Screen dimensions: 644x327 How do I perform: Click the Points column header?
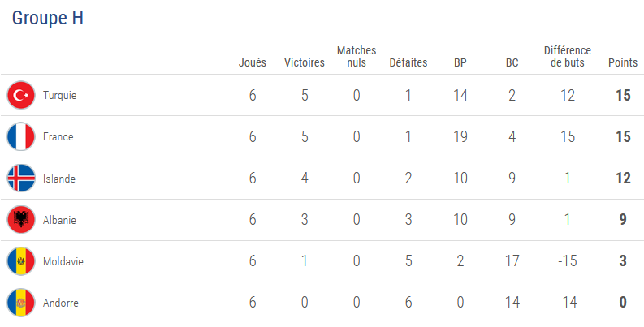(623, 62)
